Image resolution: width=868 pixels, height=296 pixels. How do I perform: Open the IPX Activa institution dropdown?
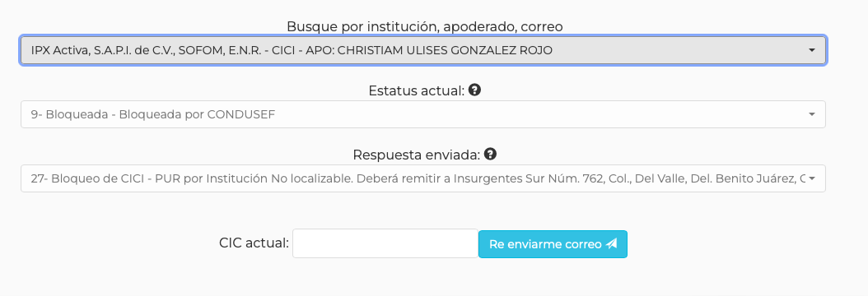[423, 50]
